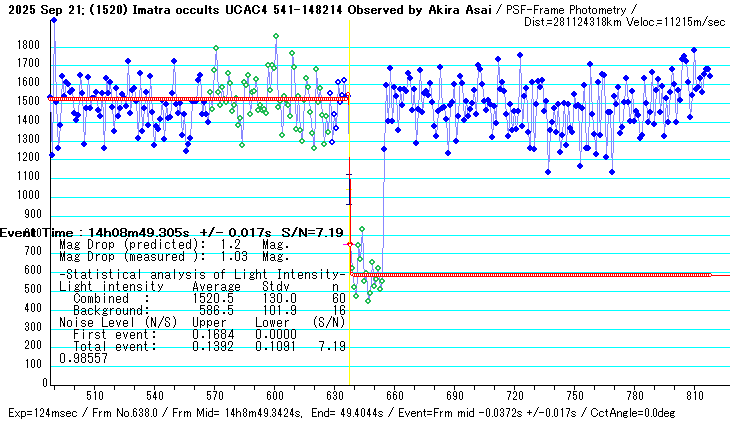Select the highest blue data point at far left
The image size is (740, 425).
pos(53,20)
